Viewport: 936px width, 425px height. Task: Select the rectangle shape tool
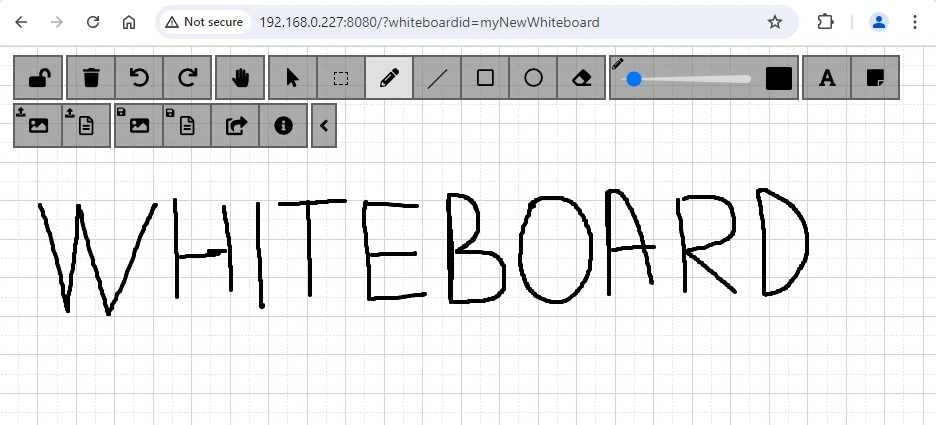tap(485, 77)
